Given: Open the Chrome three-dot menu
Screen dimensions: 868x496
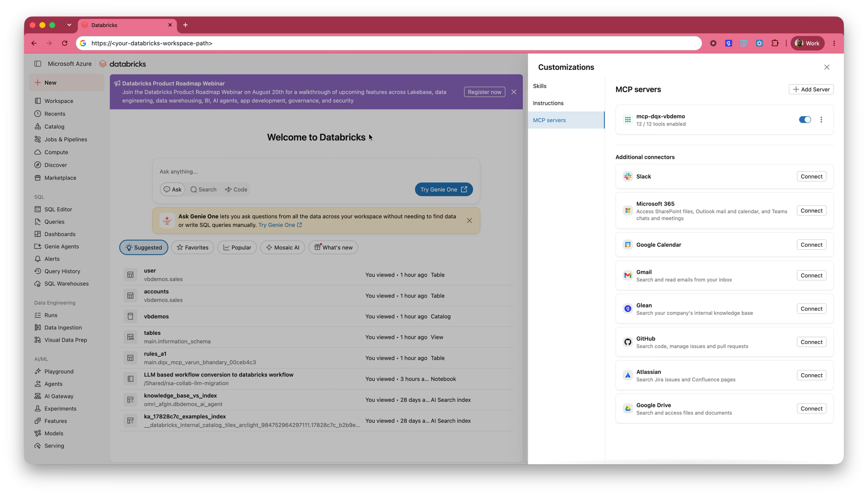Looking at the screenshot, I should pyautogui.click(x=834, y=43).
